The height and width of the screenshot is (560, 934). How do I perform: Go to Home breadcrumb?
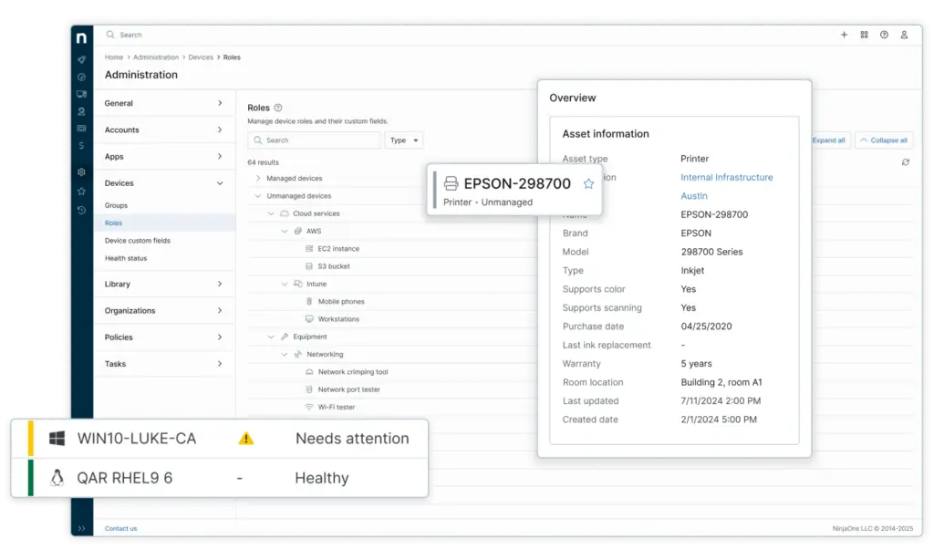coord(114,57)
